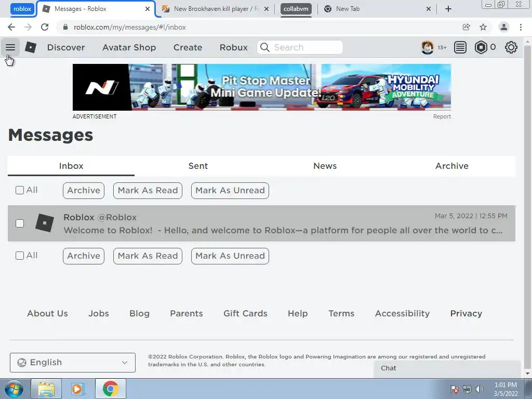Click the volume speaker tray icon
Screen dimensions: 532x399
[480, 389]
